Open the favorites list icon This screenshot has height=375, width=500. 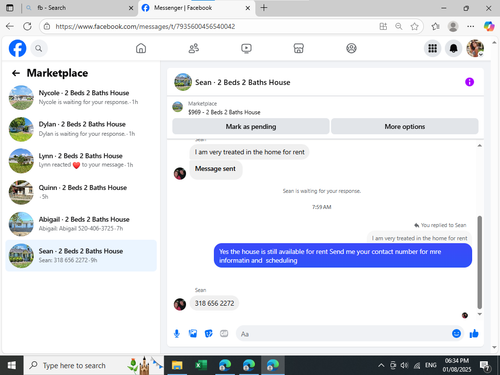(x=435, y=26)
